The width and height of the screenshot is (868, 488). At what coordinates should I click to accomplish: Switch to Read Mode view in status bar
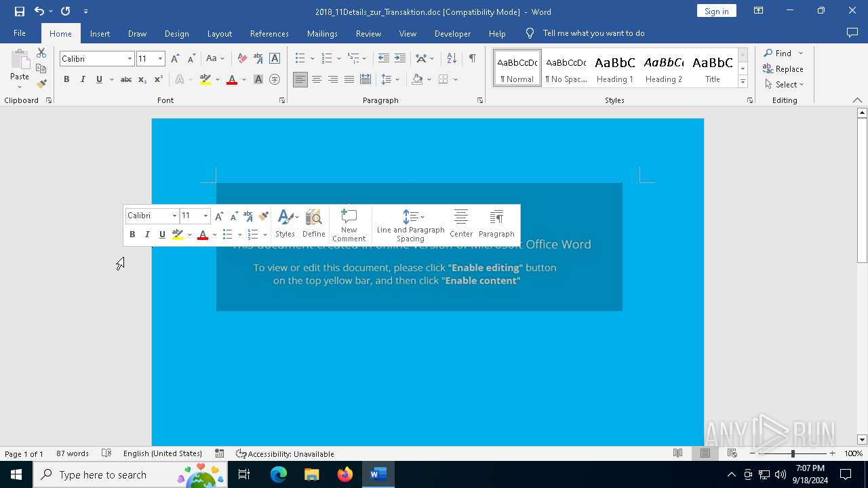(x=677, y=453)
